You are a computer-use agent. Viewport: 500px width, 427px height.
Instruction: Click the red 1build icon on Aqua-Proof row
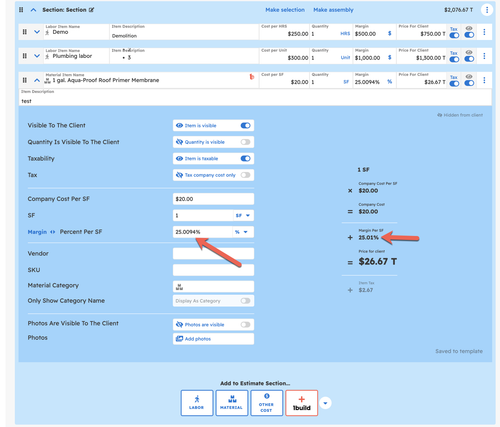(x=252, y=77)
